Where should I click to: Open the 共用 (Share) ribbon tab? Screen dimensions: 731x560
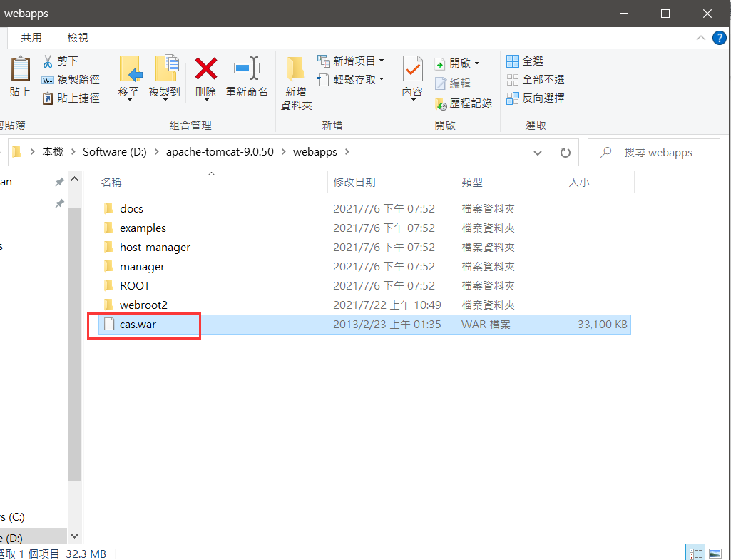pos(31,37)
